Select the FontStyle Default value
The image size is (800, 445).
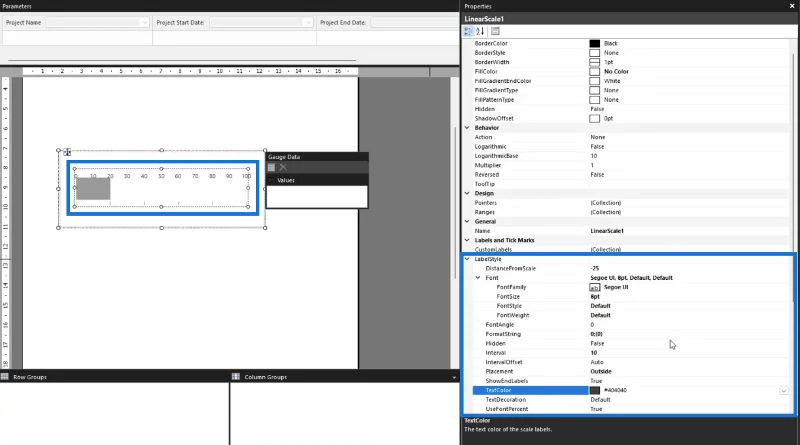point(600,306)
